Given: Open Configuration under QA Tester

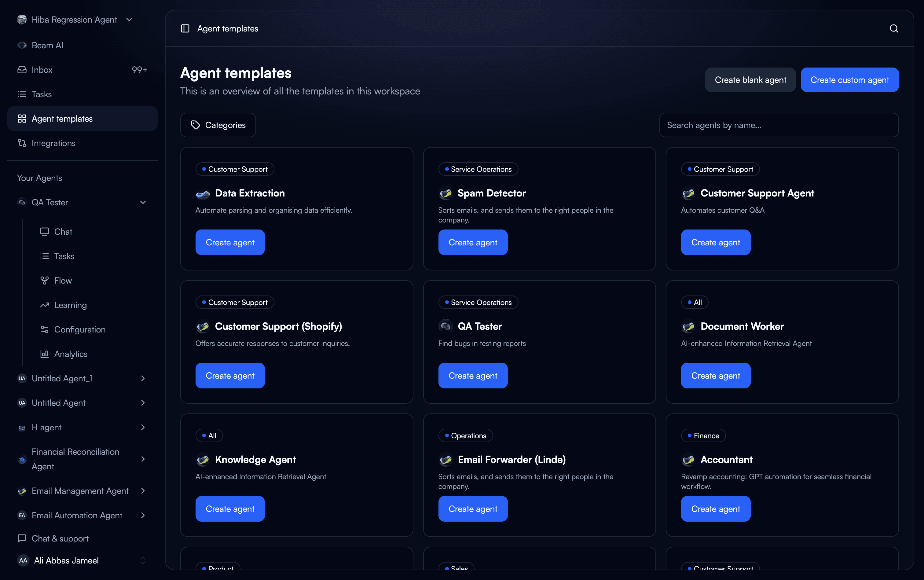Looking at the screenshot, I should pos(79,329).
